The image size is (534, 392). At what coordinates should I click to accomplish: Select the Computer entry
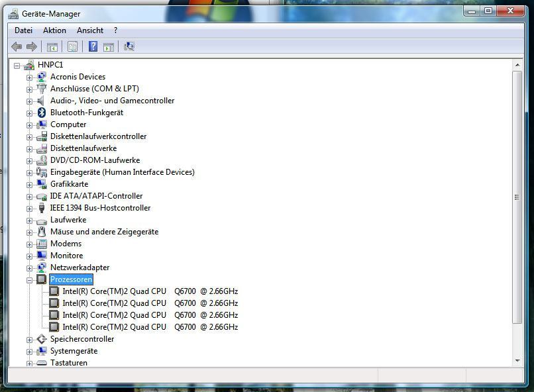click(x=68, y=124)
